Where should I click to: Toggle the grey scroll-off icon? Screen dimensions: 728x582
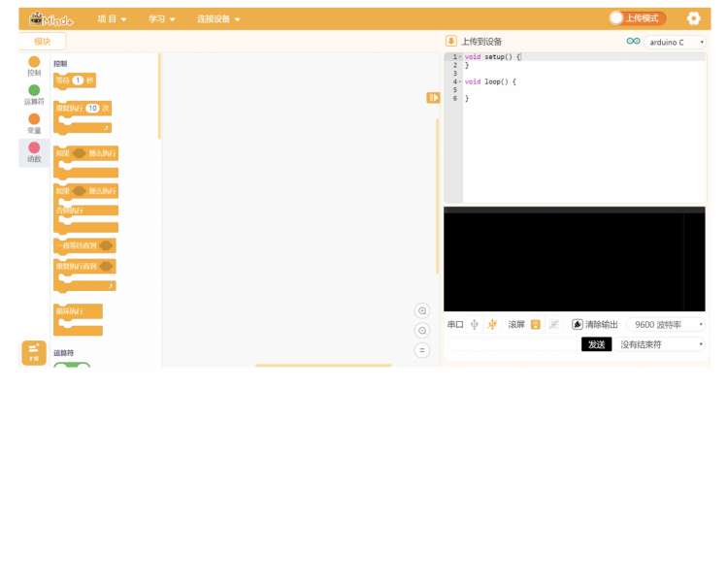click(553, 324)
